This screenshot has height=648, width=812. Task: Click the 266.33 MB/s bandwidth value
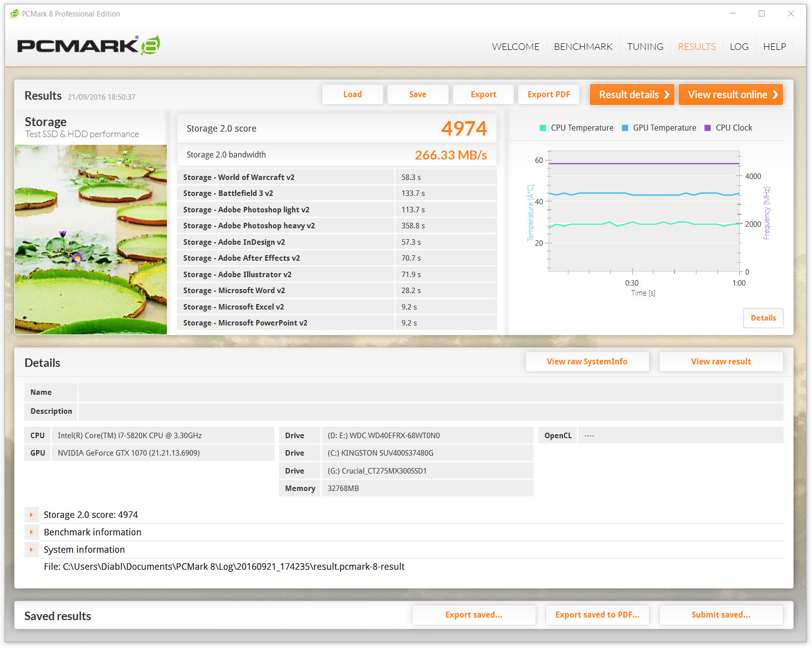pyautogui.click(x=451, y=155)
